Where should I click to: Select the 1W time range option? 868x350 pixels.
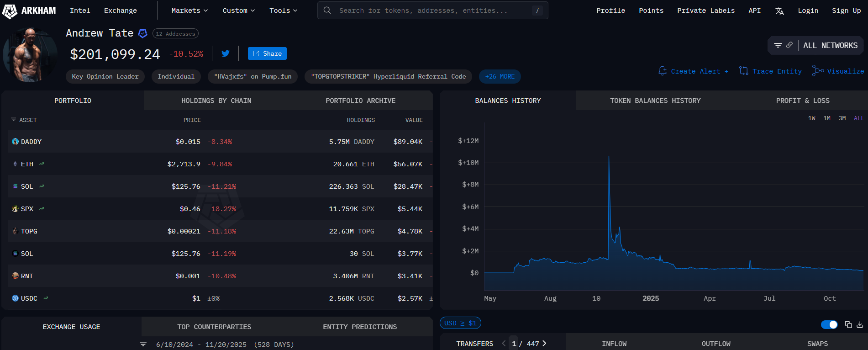(x=812, y=118)
